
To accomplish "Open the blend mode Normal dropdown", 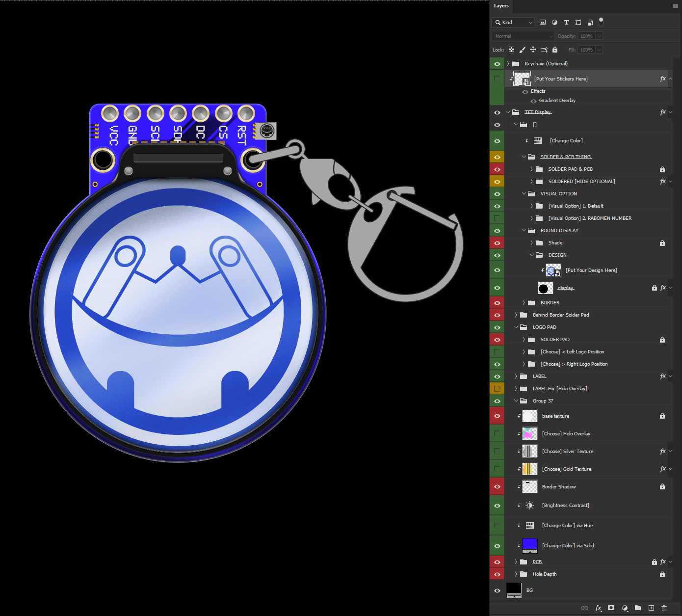I will coord(523,36).
